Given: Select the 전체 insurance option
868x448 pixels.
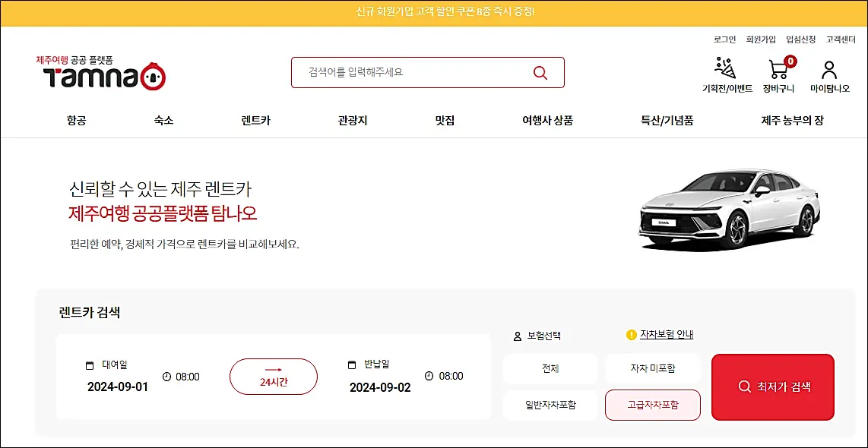Looking at the screenshot, I should click(x=549, y=368).
